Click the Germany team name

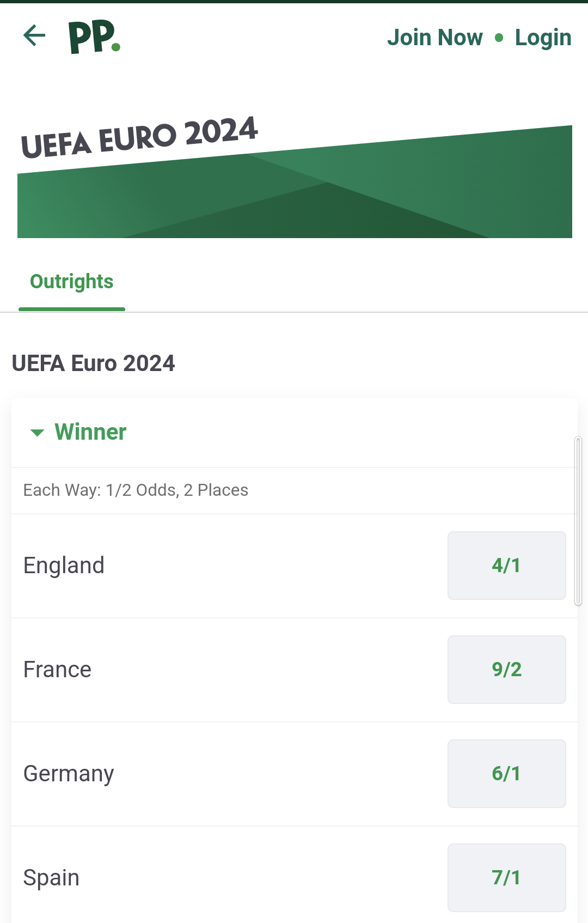[x=69, y=774]
